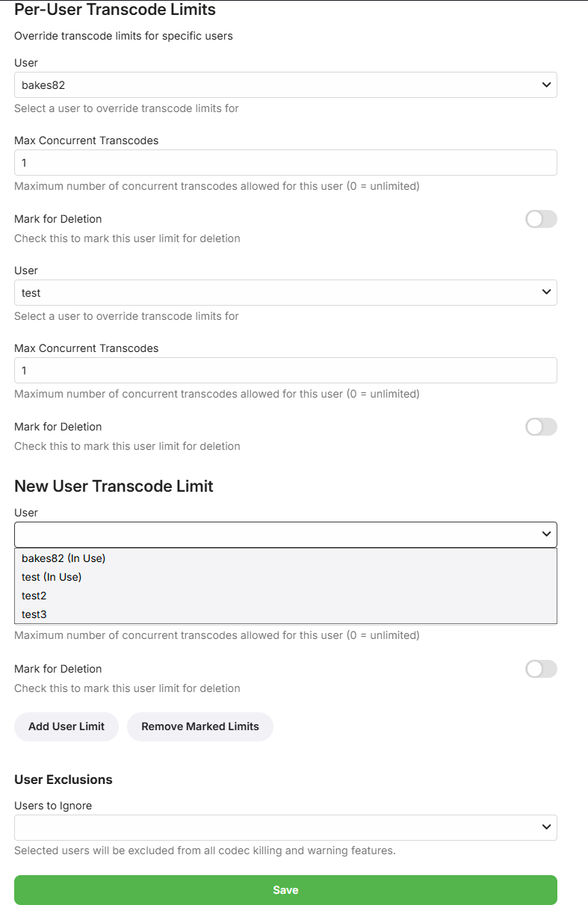Toggle Mark for Deletion for bakes82
The image size is (588, 914).
point(541,219)
